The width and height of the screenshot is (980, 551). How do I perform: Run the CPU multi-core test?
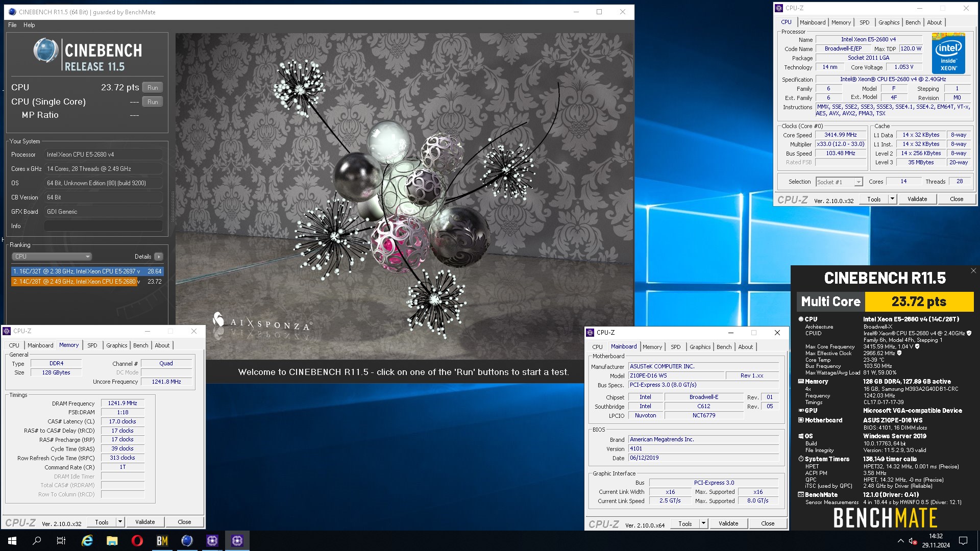tap(153, 88)
